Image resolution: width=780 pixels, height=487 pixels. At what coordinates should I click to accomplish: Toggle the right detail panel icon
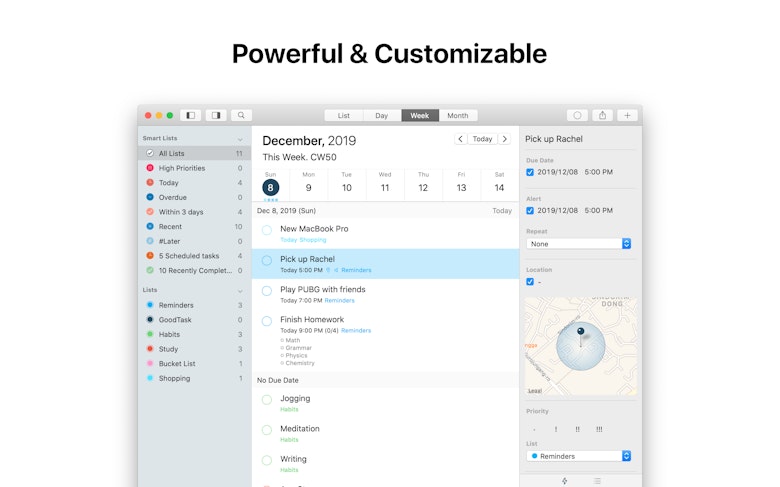pyautogui.click(x=216, y=115)
